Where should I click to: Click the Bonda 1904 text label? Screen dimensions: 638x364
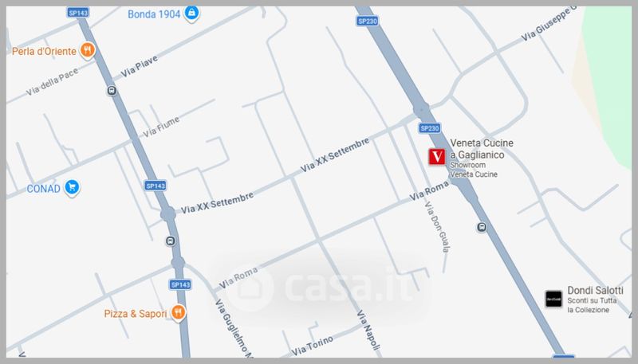pos(154,14)
